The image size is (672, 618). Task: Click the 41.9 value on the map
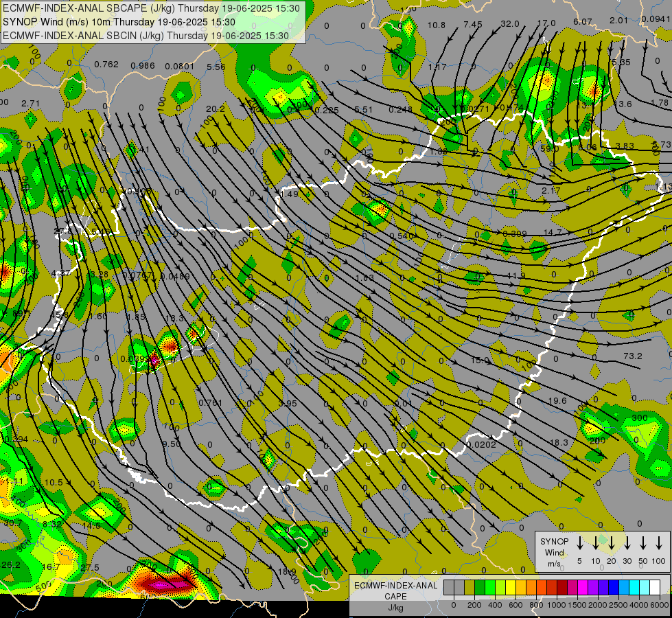[515, 276]
